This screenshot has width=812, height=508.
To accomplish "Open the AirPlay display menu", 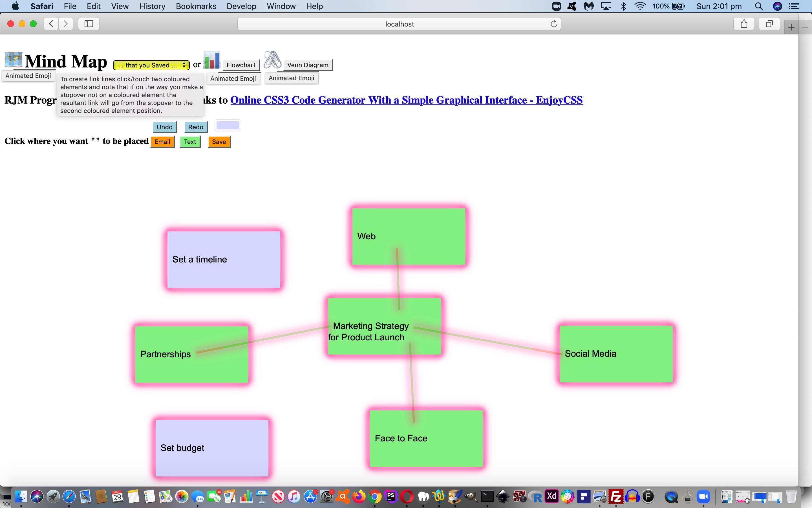I will (x=606, y=6).
